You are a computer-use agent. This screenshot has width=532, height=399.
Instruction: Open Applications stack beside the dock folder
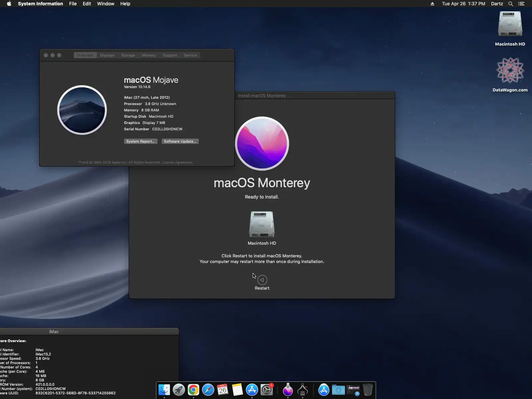coord(324,390)
